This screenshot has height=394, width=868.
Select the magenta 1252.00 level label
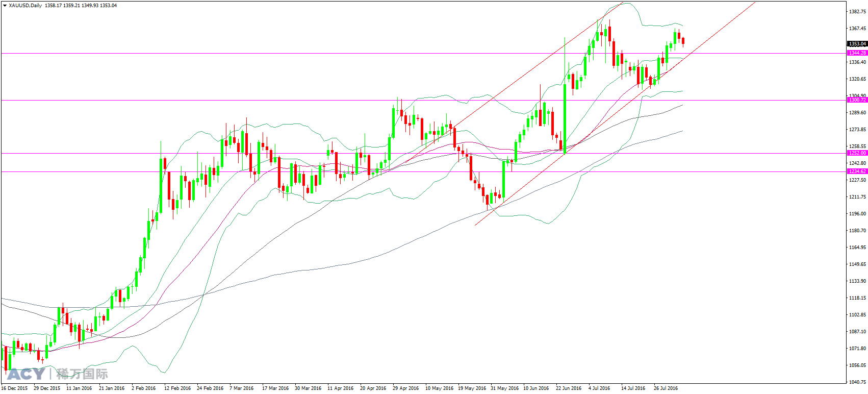pyautogui.click(x=857, y=153)
